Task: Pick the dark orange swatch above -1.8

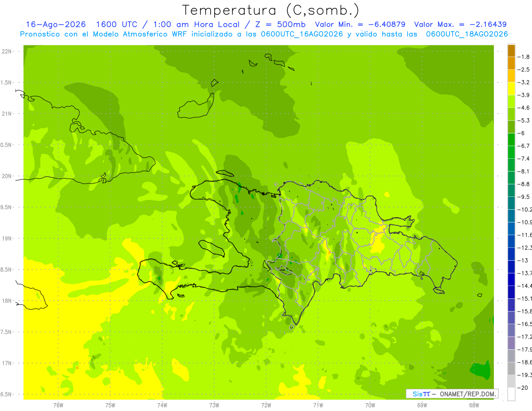Action: [511, 51]
